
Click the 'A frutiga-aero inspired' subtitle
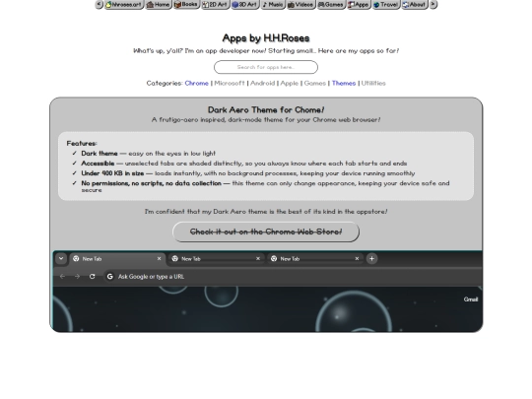coord(266,120)
